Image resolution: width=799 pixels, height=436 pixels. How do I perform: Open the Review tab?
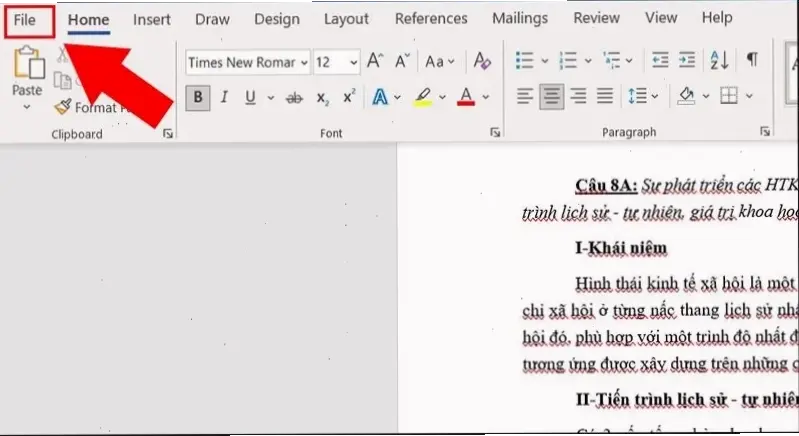coord(596,18)
